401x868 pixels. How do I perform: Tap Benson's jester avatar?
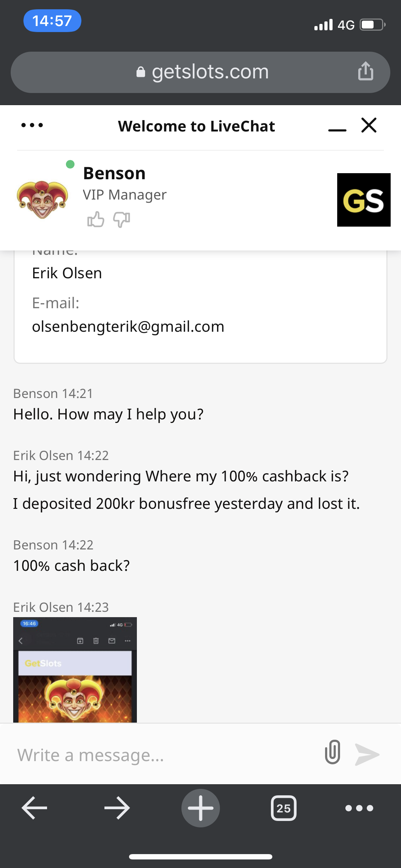point(42,199)
